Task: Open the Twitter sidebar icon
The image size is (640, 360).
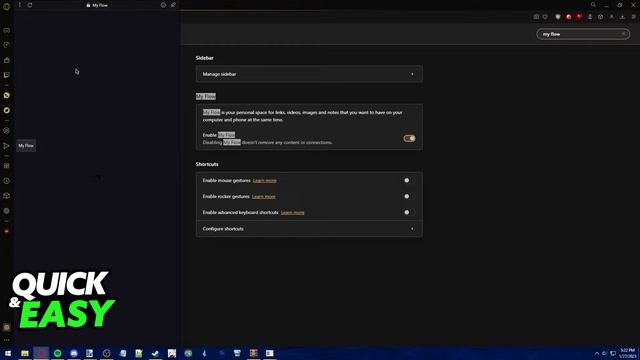Action: [7, 110]
